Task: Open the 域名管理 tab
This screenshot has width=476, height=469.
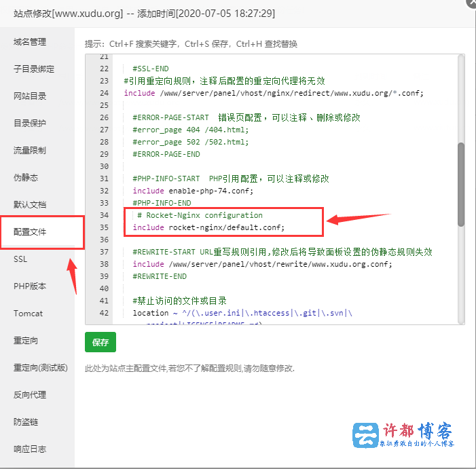Action: pos(30,42)
